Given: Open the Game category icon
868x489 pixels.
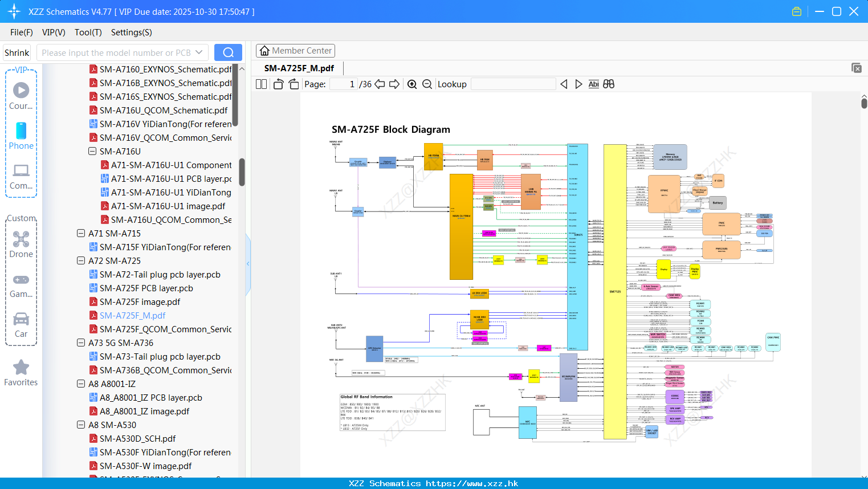Looking at the screenshot, I should click(21, 285).
